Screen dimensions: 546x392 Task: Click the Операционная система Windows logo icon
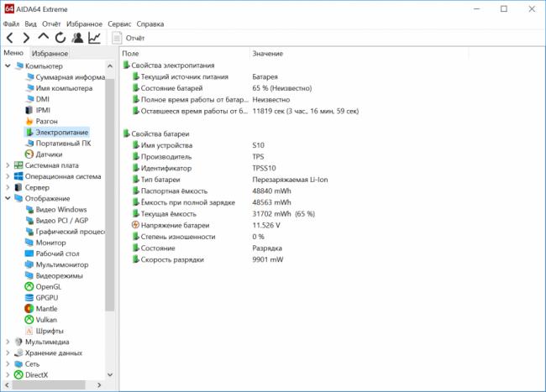coord(18,176)
